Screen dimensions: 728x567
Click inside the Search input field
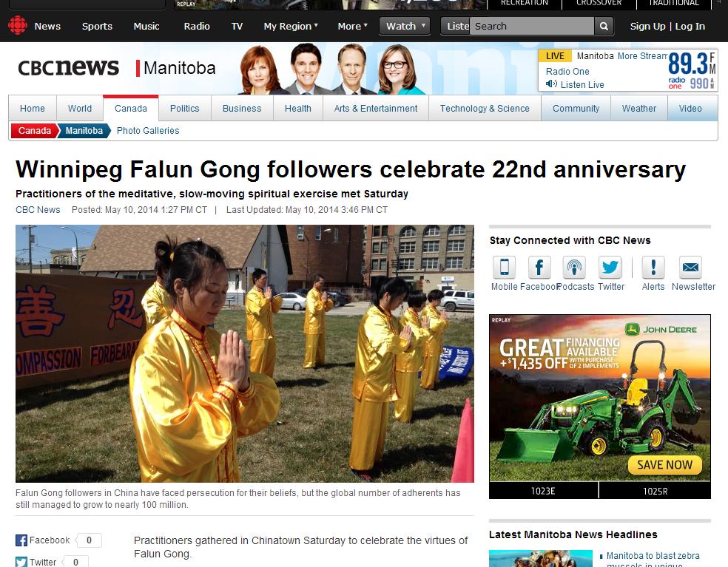(x=532, y=27)
